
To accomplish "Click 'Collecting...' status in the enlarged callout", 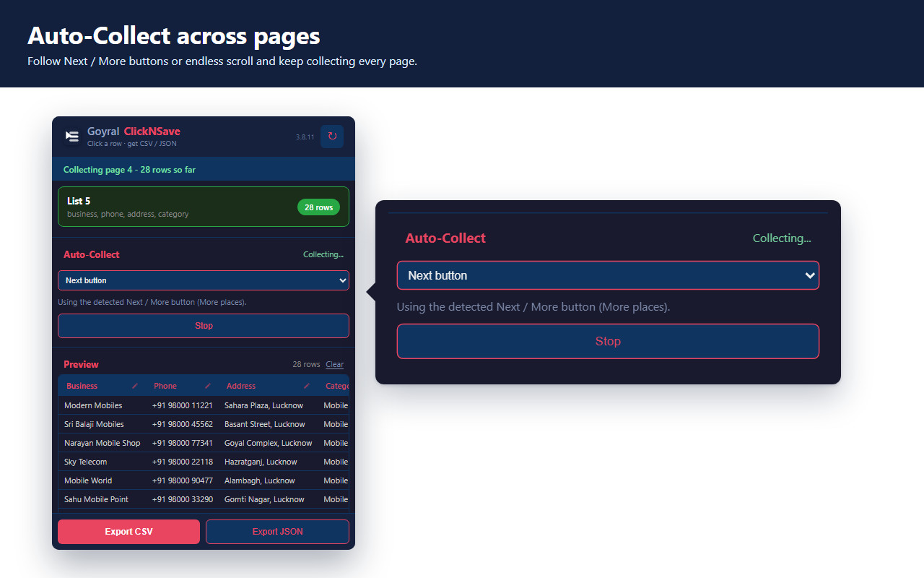I will pyautogui.click(x=782, y=238).
